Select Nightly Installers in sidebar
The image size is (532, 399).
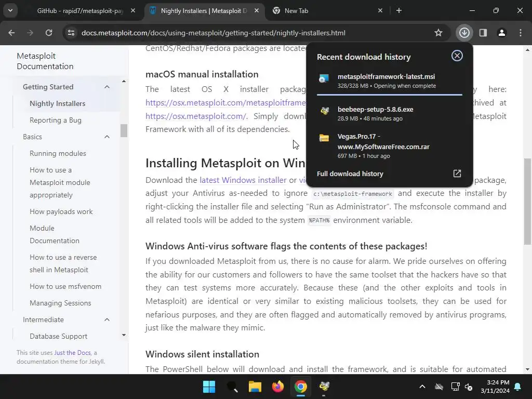(57, 103)
